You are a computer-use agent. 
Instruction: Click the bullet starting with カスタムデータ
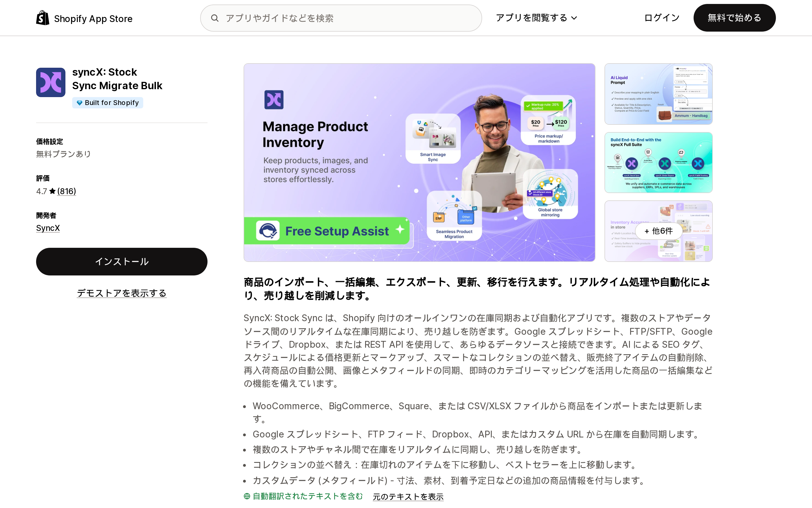[449, 481]
